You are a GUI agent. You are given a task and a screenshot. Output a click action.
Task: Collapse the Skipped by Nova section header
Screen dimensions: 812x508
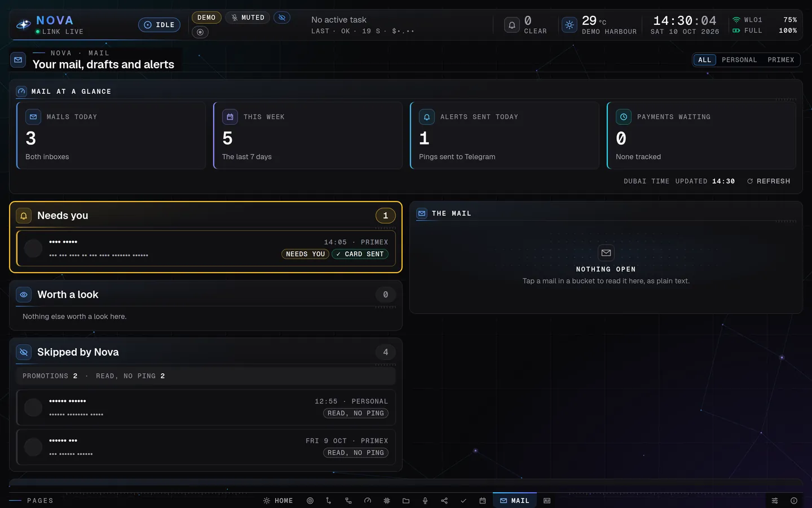coord(206,352)
